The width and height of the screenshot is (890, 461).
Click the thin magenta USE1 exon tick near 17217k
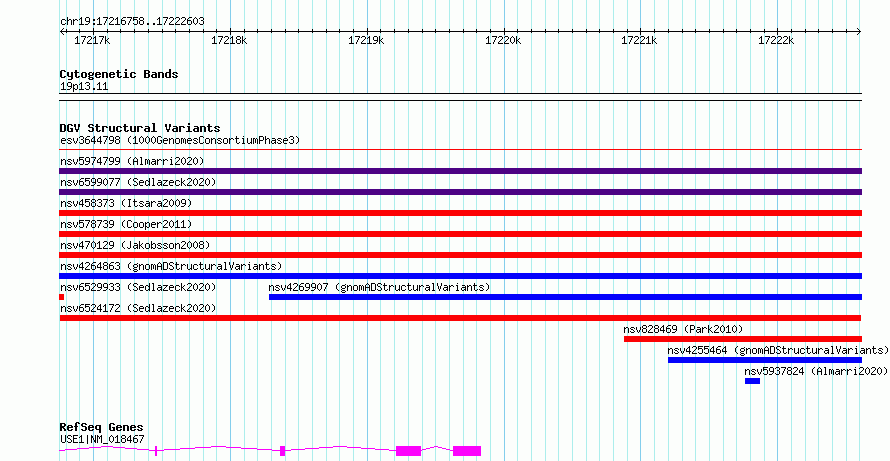click(156, 451)
